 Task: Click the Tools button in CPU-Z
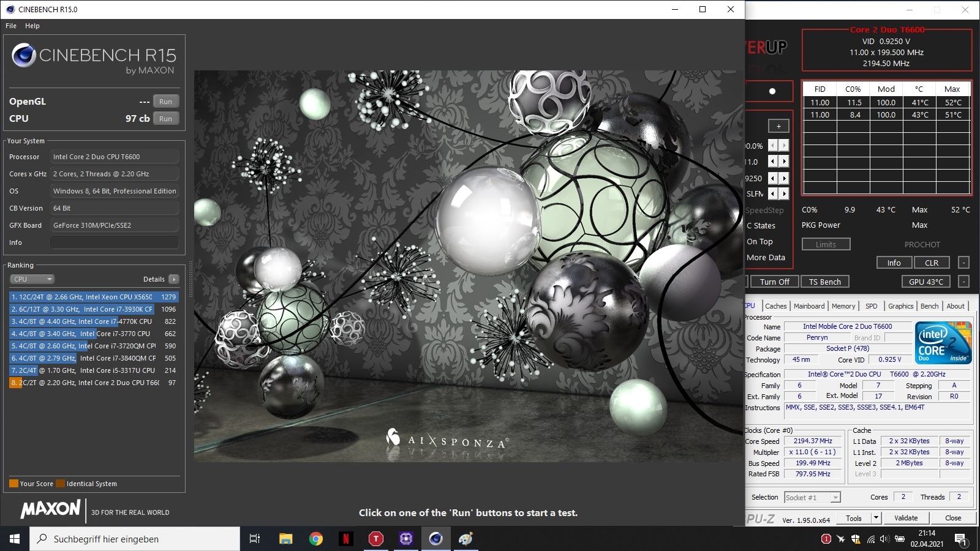click(854, 518)
